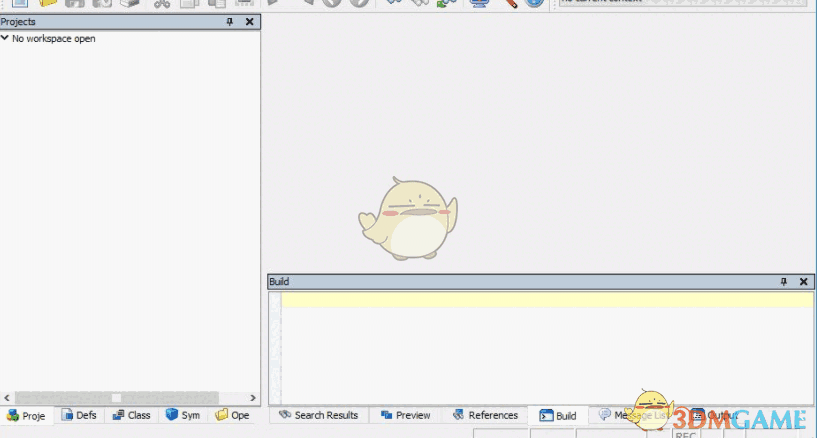Click the highlighted line in Build output
This screenshot has height=438, width=817.
(x=547, y=300)
